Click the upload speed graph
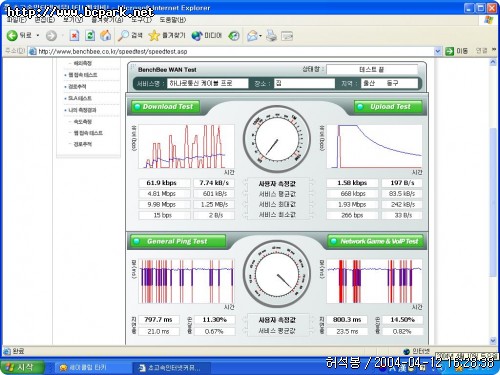The width and height of the screenshot is (500, 375). click(374, 147)
